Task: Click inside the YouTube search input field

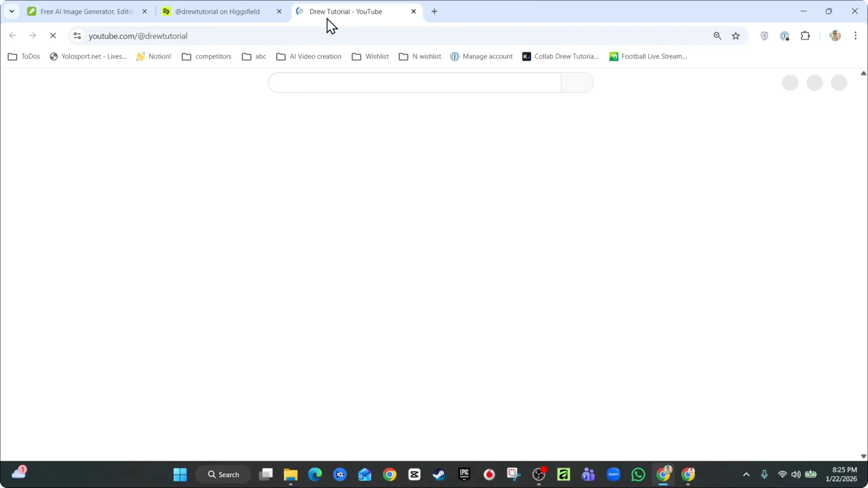Action: tap(415, 83)
